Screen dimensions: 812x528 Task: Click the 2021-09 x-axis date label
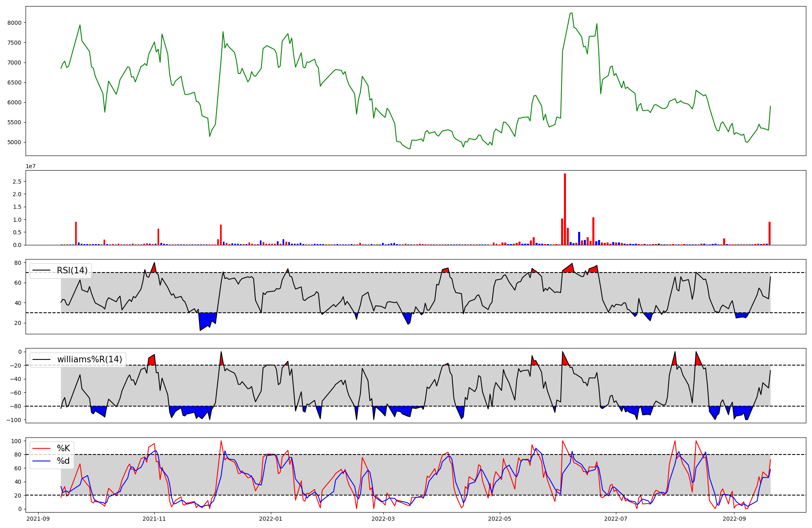38,519
